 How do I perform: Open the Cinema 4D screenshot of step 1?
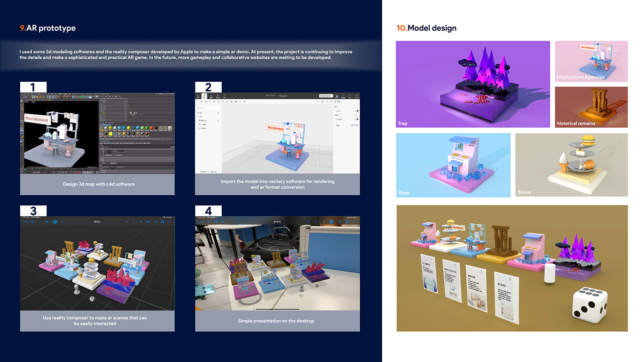[x=97, y=134]
